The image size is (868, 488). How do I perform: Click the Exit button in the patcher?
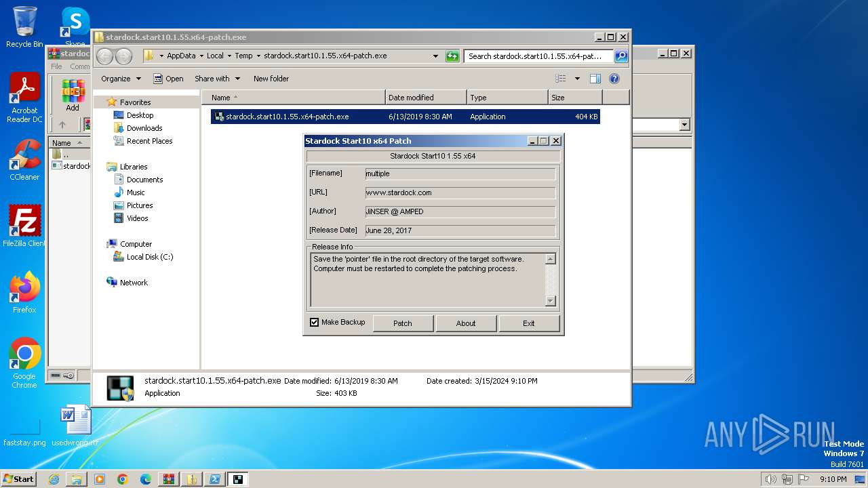click(x=529, y=323)
